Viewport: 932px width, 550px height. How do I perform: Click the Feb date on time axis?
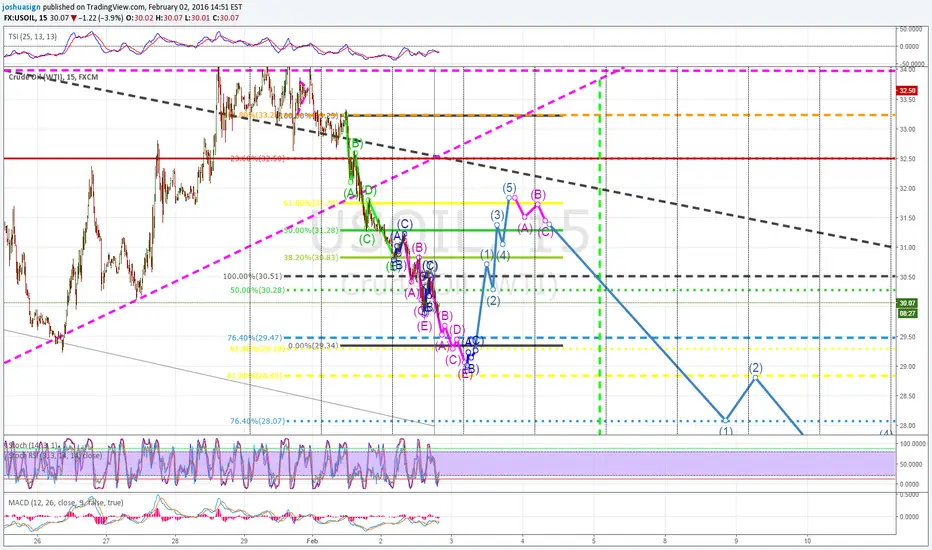[313, 540]
